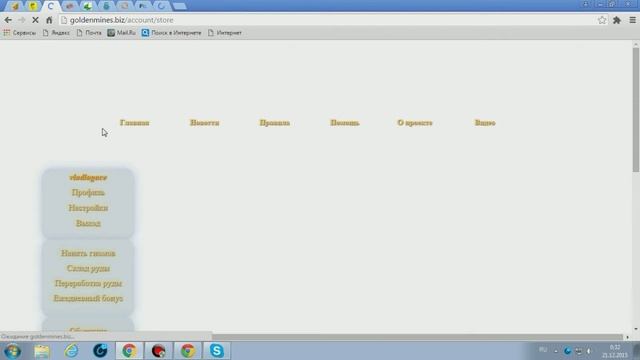The image size is (640, 360).
Task: Switch to the green-icon fifth tab
Action: 87,6
